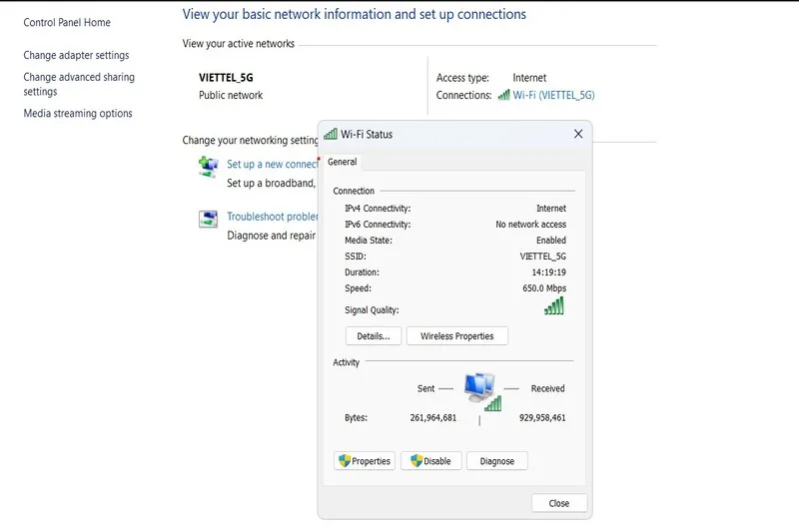Close the Wi-Fi Status dialog with X
The width and height of the screenshot is (799, 532).
[x=577, y=134]
